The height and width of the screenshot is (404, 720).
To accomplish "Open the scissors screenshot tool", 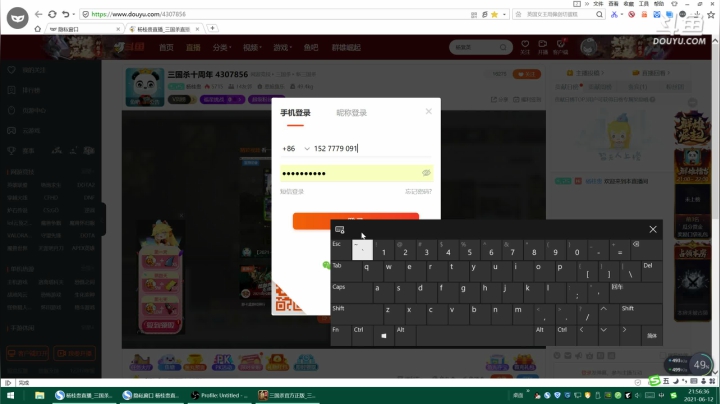I will pyautogui.click(x=614, y=15).
